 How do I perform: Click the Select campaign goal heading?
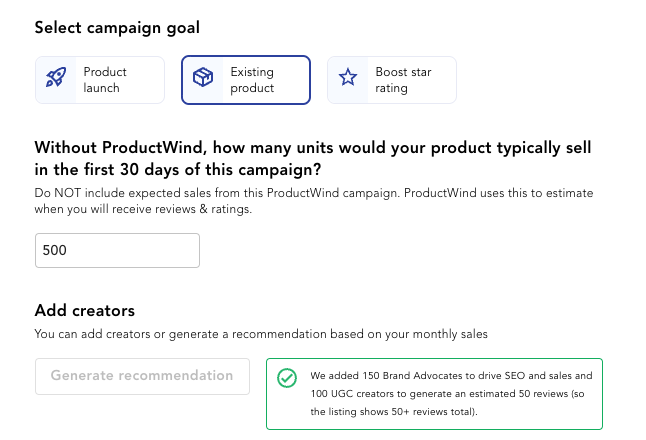[x=117, y=28]
